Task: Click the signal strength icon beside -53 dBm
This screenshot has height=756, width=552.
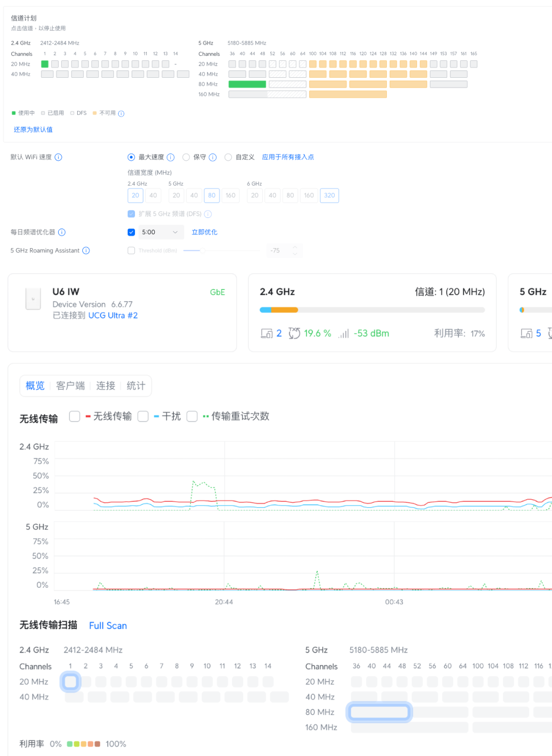Action: pos(343,333)
